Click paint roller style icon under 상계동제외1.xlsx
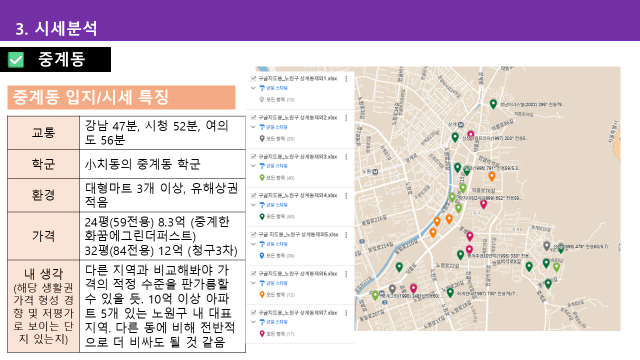 262,88
